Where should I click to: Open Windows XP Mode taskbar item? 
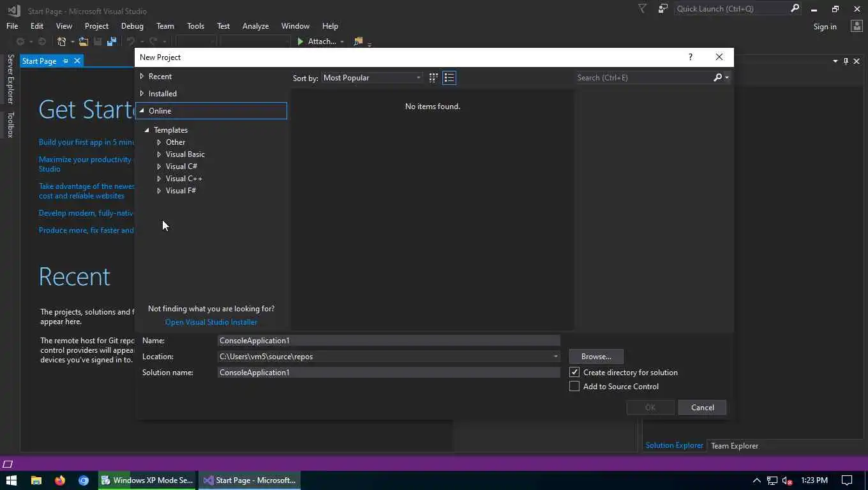click(x=147, y=480)
